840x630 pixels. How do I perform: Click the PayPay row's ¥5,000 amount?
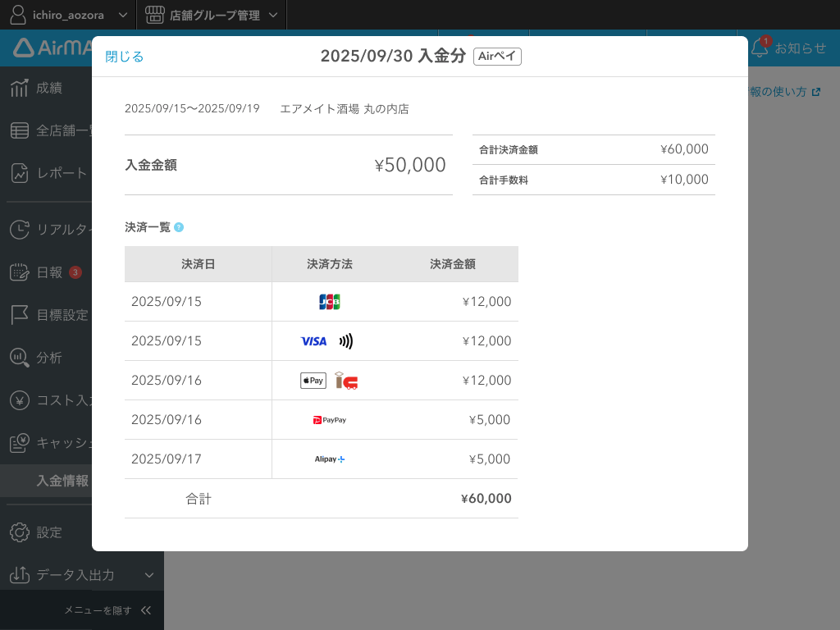(x=489, y=420)
